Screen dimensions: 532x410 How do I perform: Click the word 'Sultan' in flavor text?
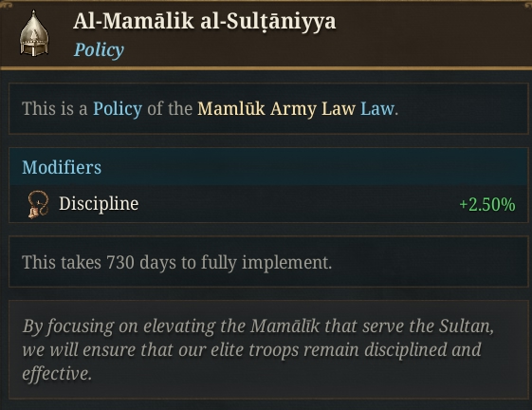click(467, 326)
